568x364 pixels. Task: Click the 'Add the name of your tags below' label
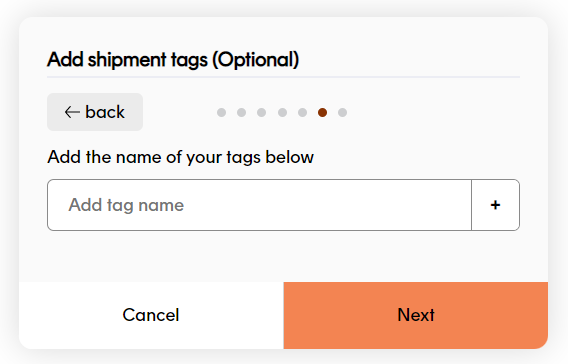(180, 157)
